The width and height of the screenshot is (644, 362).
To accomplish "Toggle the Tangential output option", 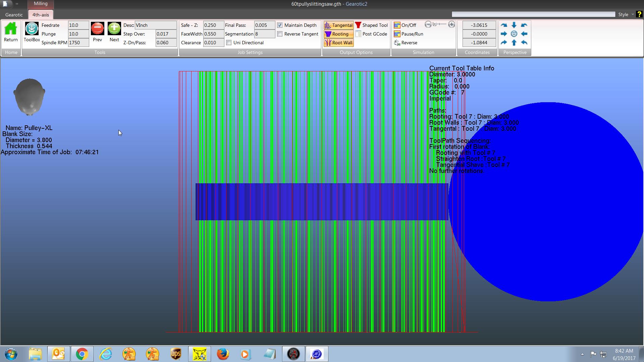I will 338,25.
